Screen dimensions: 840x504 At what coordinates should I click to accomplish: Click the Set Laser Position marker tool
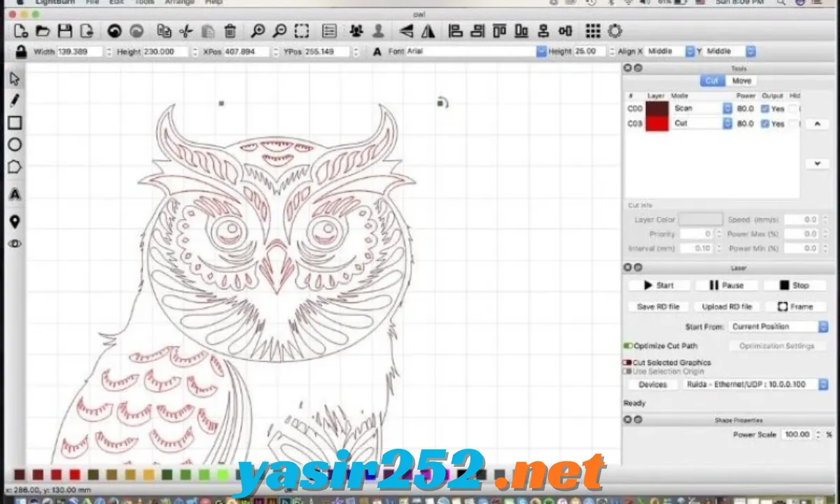pyautogui.click(x=15, y=222)
